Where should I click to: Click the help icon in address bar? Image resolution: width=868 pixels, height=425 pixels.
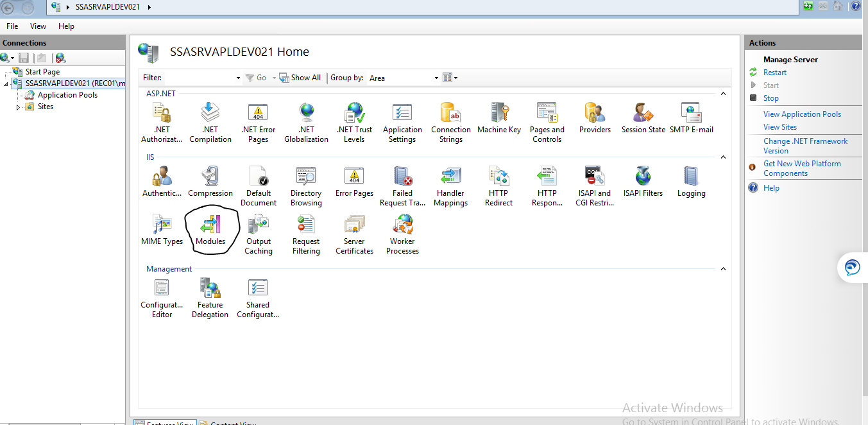pyautogui.click(x=855, y=6)
